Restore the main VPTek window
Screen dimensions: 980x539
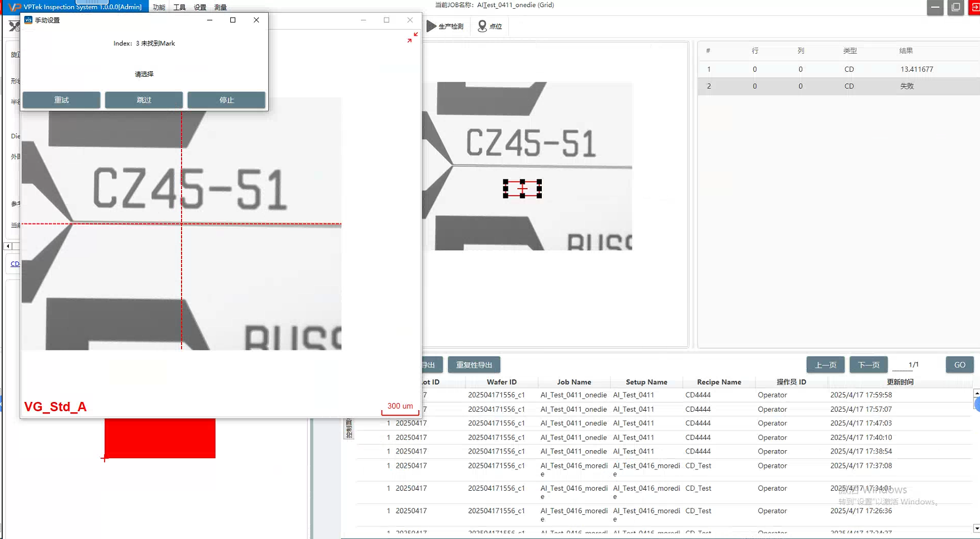coord(956,8)
